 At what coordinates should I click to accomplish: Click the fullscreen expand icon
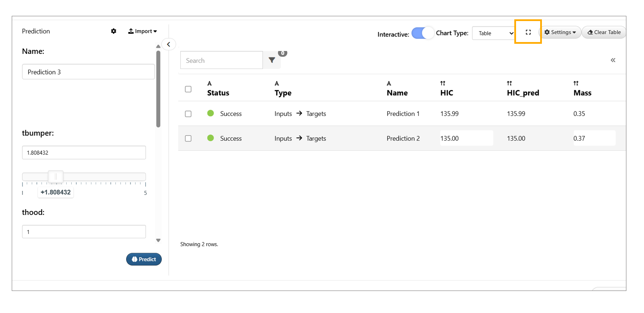(x=528, y=32)
